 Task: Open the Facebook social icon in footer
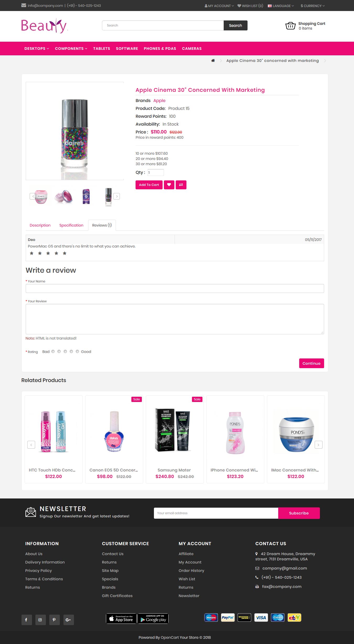coord(26,620)
